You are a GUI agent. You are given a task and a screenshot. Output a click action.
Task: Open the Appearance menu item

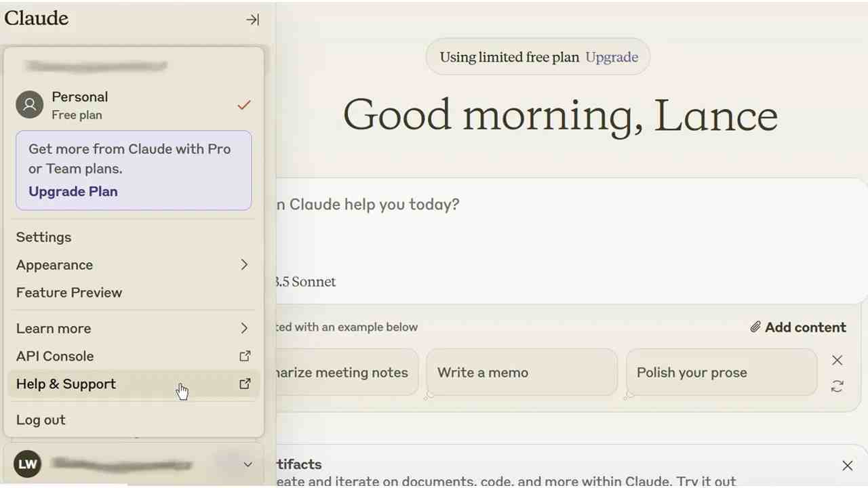pyautogui.click(x=134, y=265)
